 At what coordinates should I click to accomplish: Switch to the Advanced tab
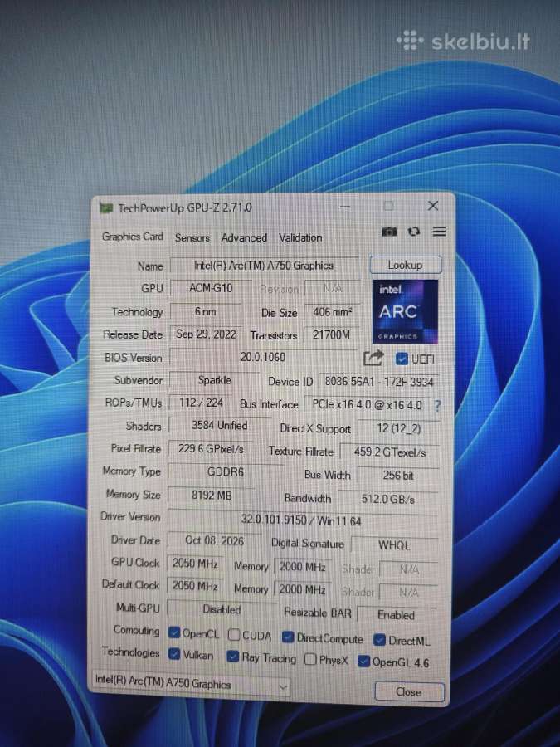coord(244,237)
